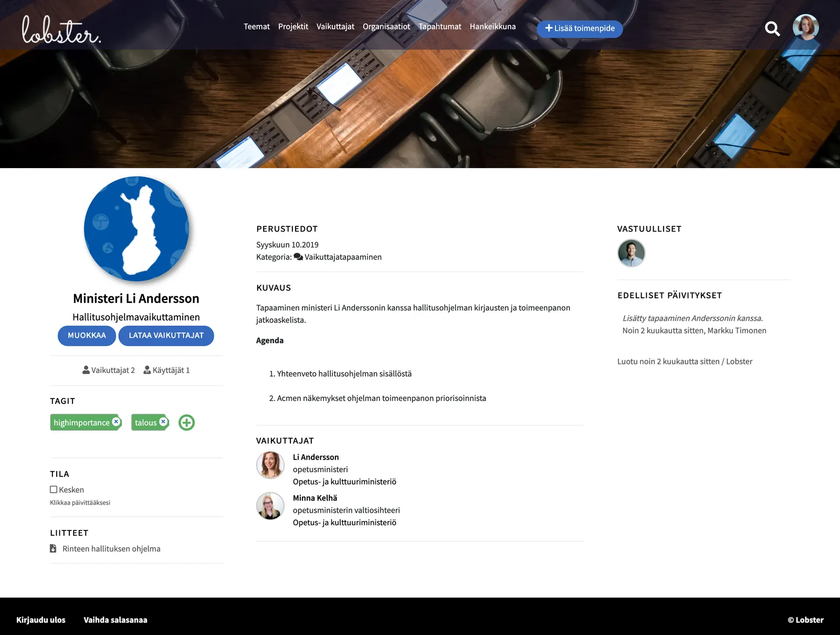Image resolution: width=840 pixels, height=635 pixels.
Task: Open responsible person's avatar under Vastuulliset
Action: [631, 253]
